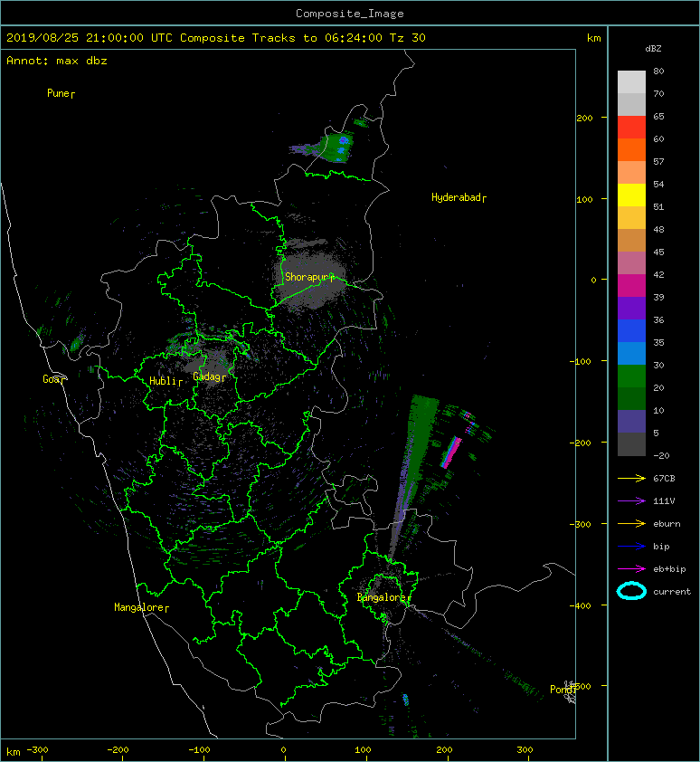This screenshot has width=700, height=762.
Task: Click the 200 tick on vertical axis
Action: coord(584,118)
